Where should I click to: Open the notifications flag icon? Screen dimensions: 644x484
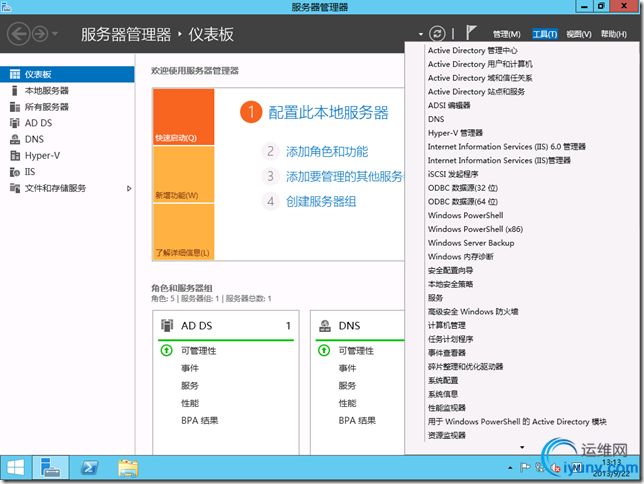coord(471,32)
